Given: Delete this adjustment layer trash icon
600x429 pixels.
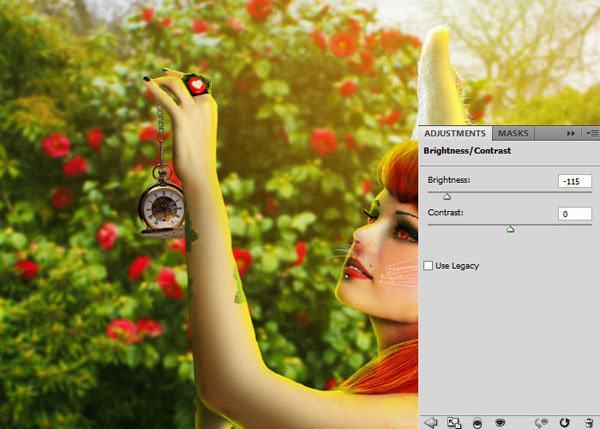Looking at the screenshot, I should 589,423.
